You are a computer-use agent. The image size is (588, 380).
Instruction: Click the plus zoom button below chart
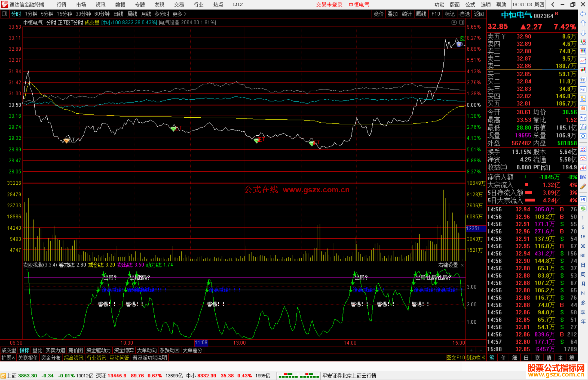click(471, 350)
